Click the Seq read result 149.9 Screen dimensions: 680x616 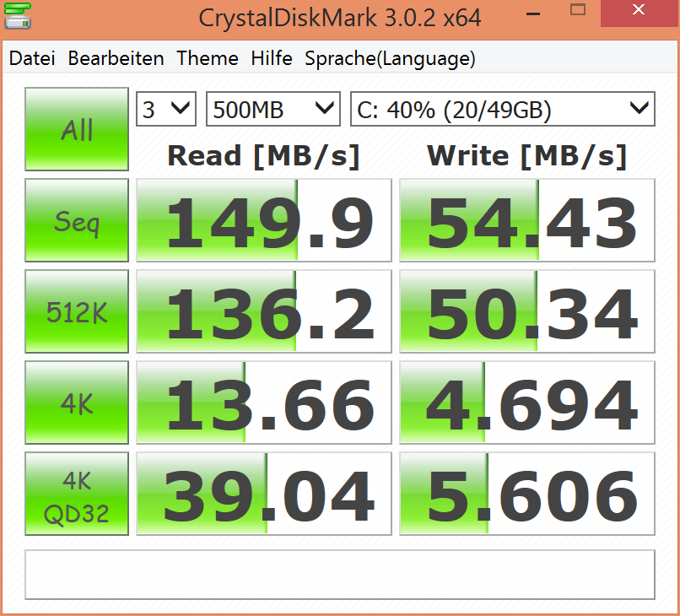pyautogui.click(x=264, y=220)
